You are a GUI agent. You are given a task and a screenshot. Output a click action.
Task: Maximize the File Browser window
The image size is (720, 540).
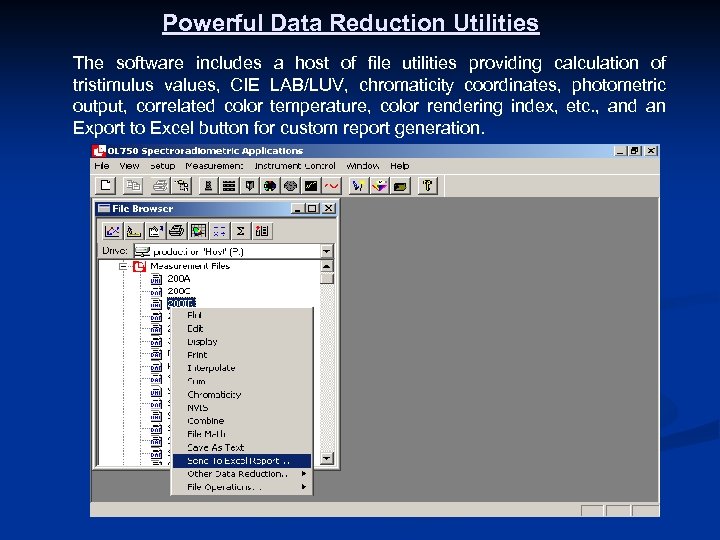[312, 208]
